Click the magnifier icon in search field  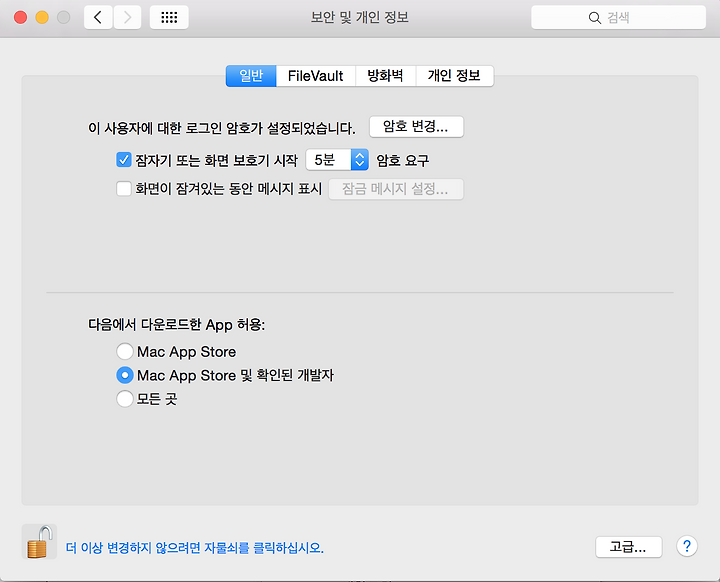coord(594,18)
